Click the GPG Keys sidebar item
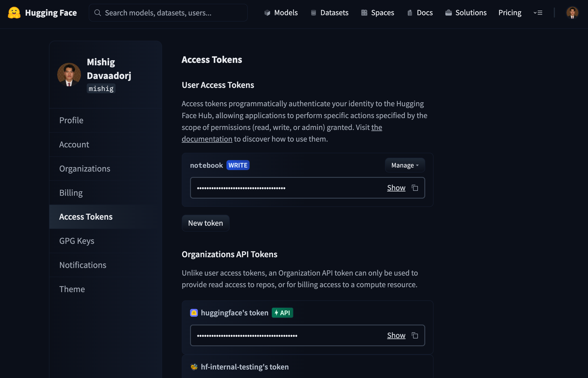Image resolution: width=588 pixels, height=378 pixels. point(77,240)
